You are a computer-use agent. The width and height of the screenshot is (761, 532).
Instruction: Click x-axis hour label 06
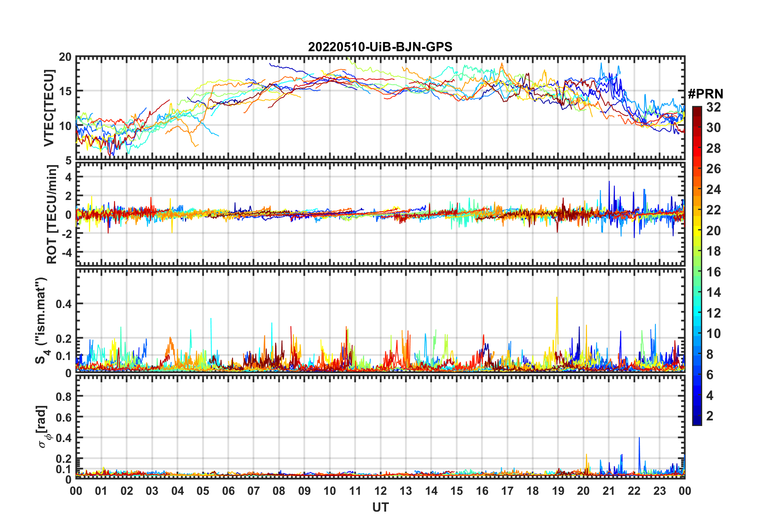(228, 491)
